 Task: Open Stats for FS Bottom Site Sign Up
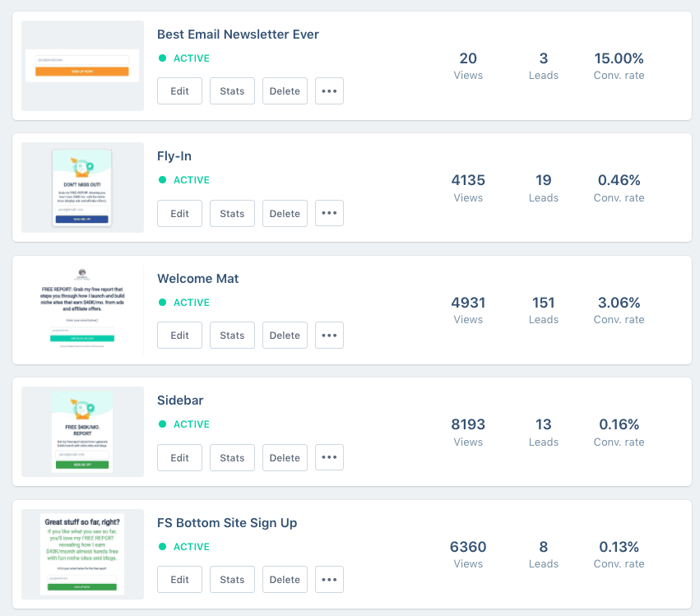(x=232, y=580)
